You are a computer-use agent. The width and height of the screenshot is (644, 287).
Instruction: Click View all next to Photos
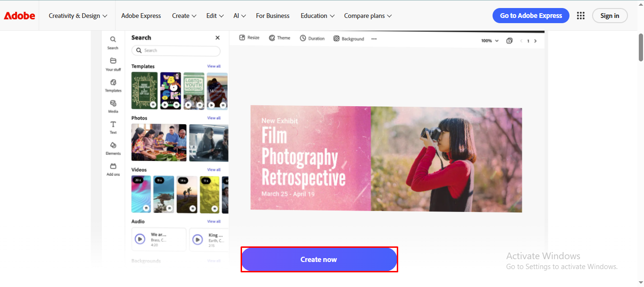(x=214, y=118)
